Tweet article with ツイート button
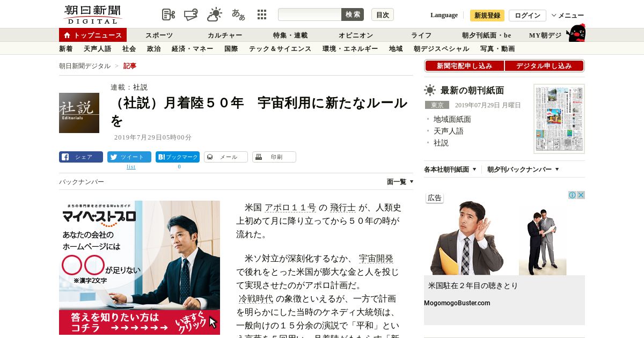 [x=129, y=157]
